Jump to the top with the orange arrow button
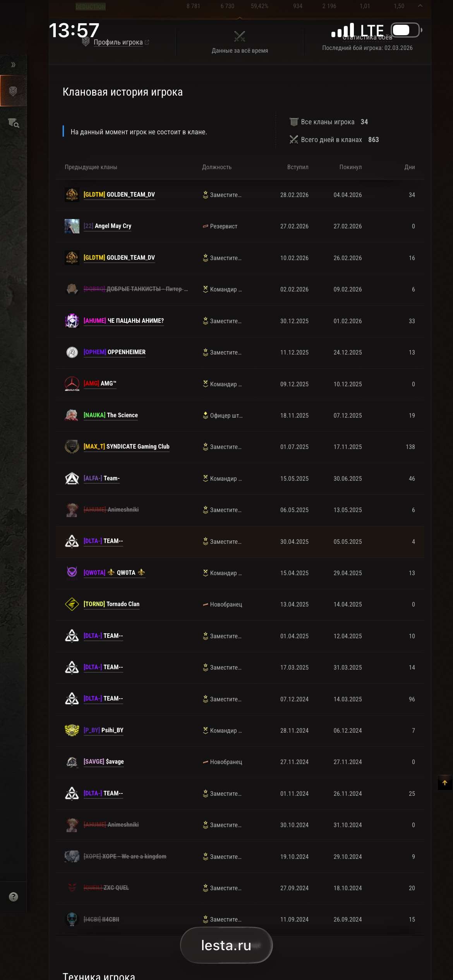Screen dimensions: 453x980 [445, 783]
